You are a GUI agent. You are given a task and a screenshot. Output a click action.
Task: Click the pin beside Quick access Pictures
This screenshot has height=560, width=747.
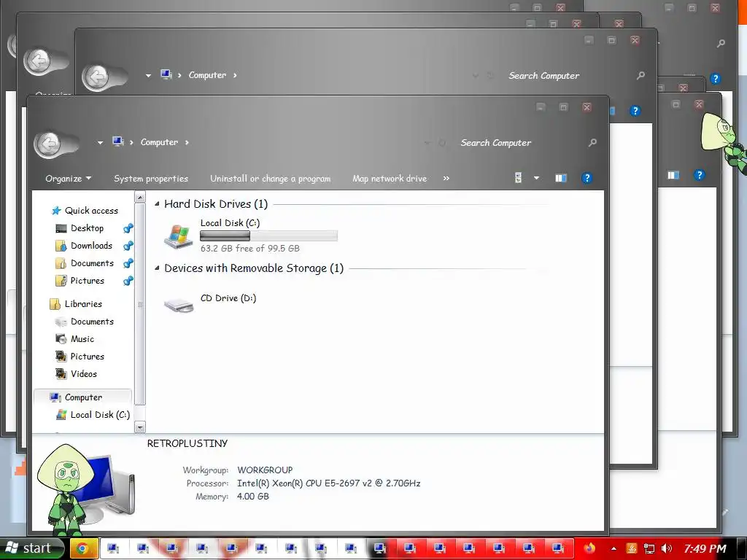click(x=128, y=281)
